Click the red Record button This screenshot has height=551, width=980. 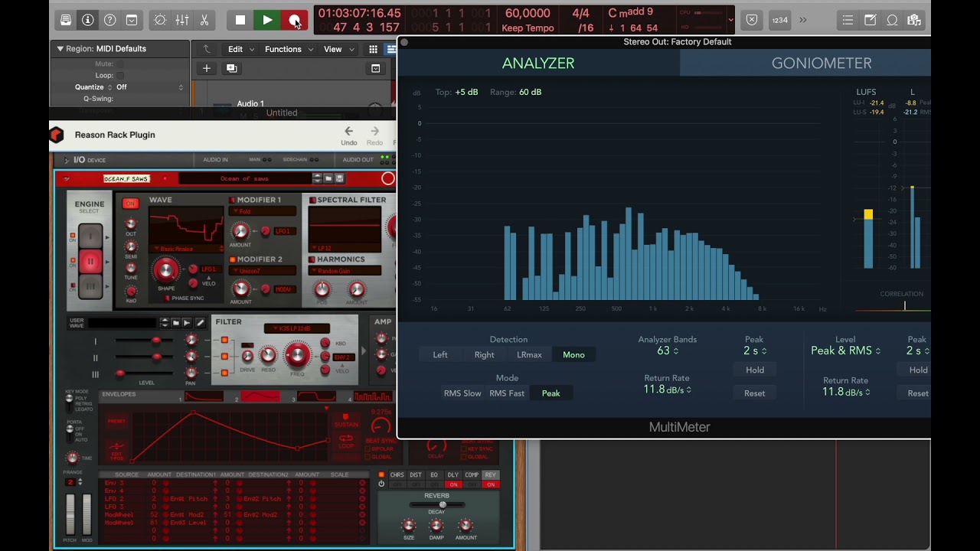(x=294, y=20)
